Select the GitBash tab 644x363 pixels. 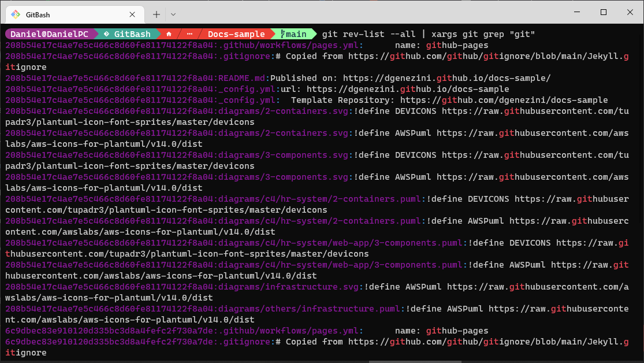[75, 15]
